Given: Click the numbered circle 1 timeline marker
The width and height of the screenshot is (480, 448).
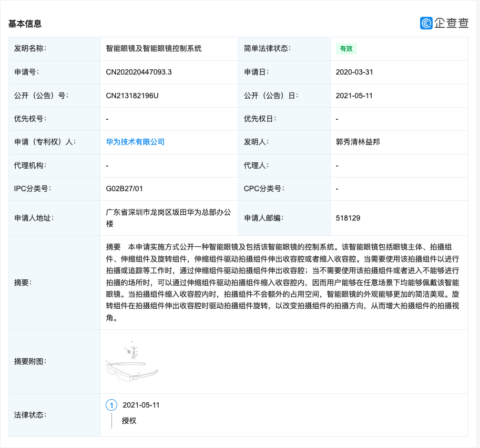Looking at the screenshot, I should (x=111, y=405).
